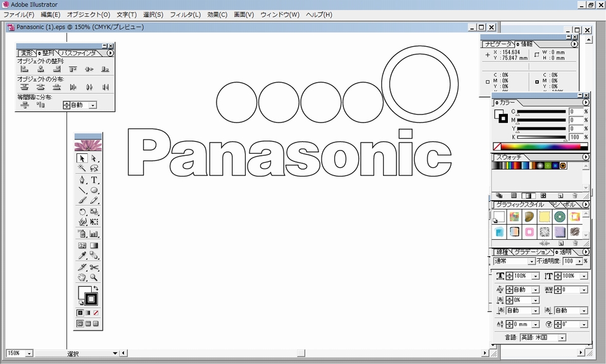Click the Eyedropper tool
Image resolution: width=606 pixels, height=364 pixels.
(x=82, y=256)
